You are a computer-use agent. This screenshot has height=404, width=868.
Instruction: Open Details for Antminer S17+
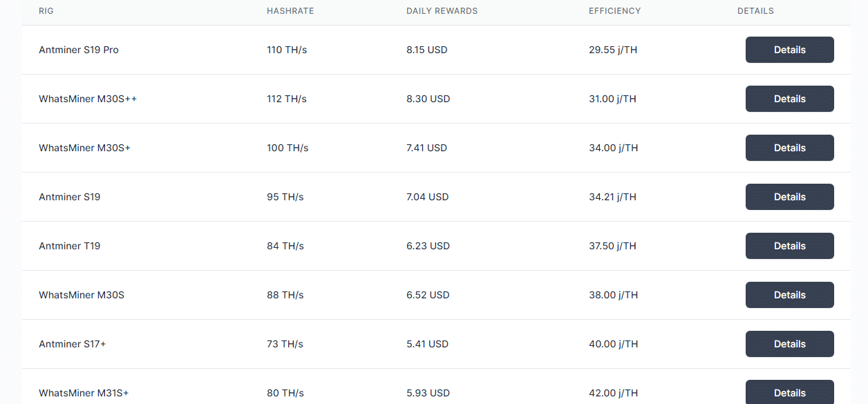789,344
